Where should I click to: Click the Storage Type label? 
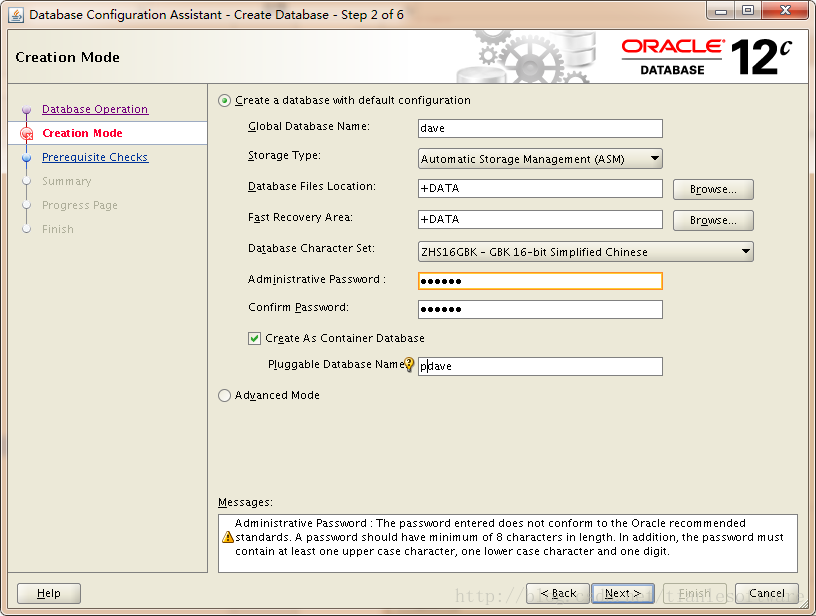(284, 156)
